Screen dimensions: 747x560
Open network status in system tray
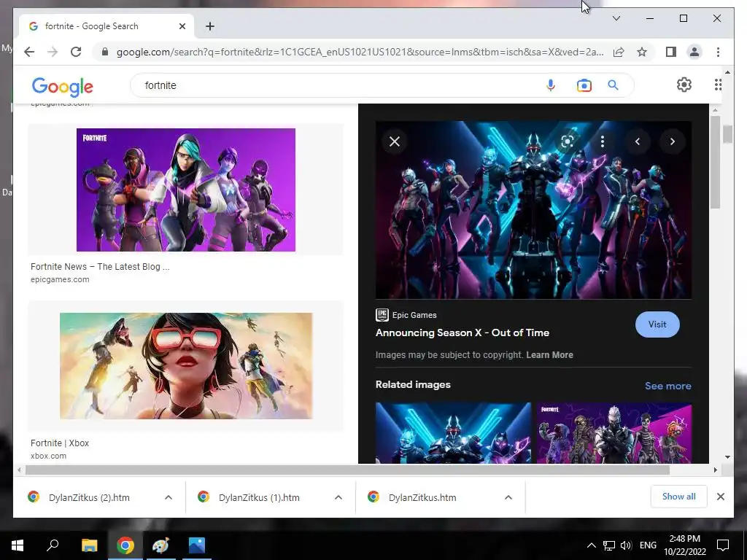[x=608, y=545]
